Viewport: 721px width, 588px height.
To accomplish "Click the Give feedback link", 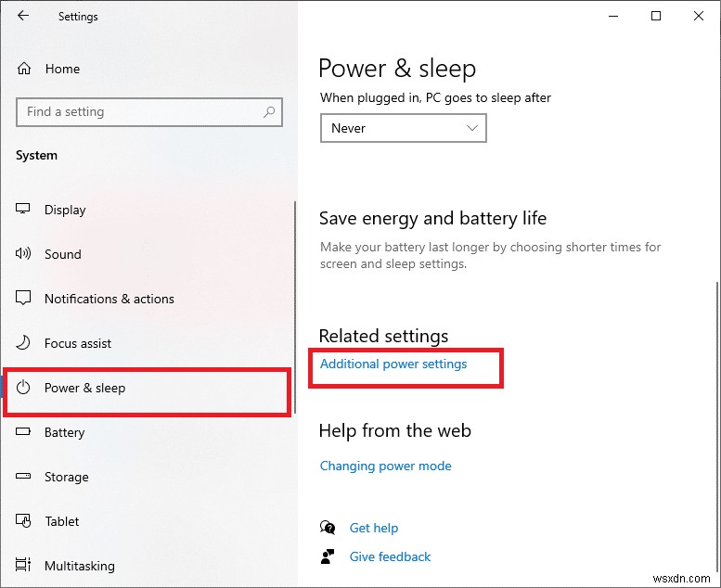I will (390, 556).
